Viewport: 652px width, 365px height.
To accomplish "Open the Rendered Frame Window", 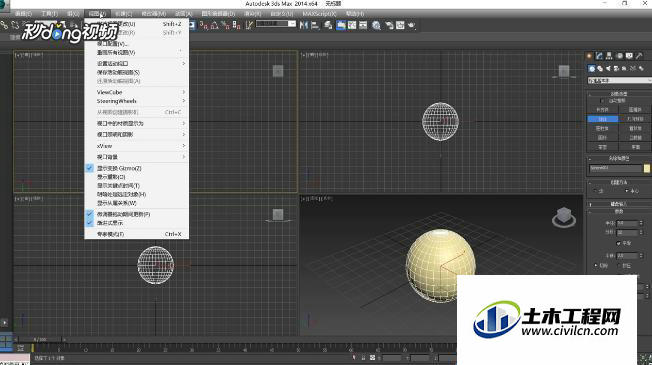I will [x=400, y=25].
